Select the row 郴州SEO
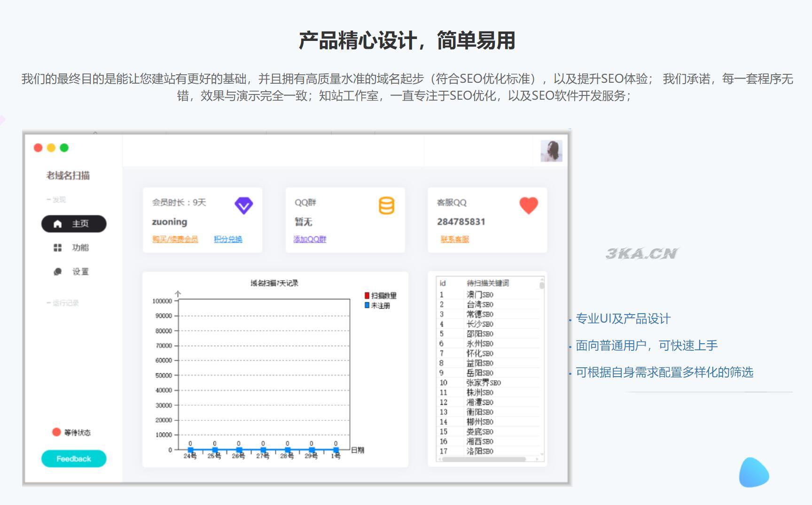The width and height of the screenshot is (812, 505). pyautogui.click(x=489, y=422)
